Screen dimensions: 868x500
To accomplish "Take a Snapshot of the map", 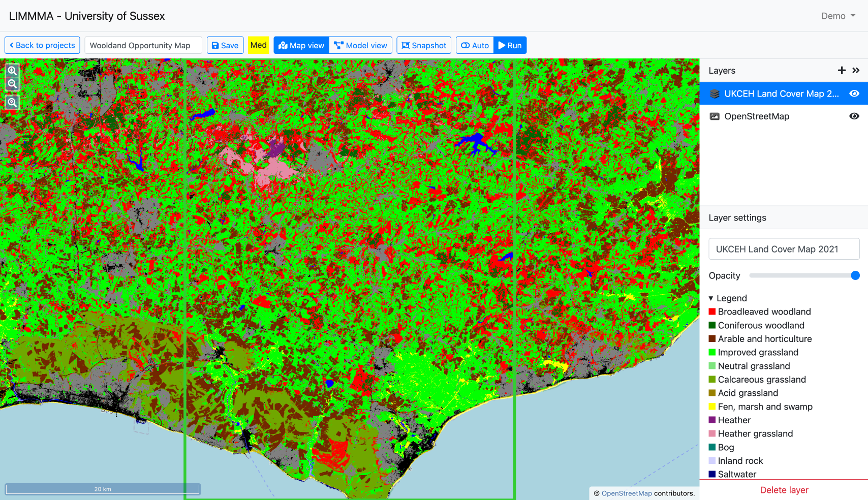I will pyautogui.click(x=424, y=45).
